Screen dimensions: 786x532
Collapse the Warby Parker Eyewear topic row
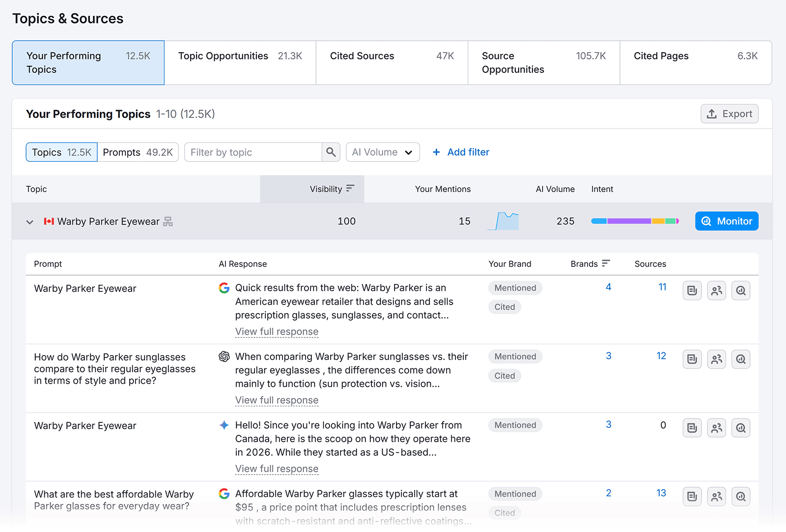coord(30,222)
